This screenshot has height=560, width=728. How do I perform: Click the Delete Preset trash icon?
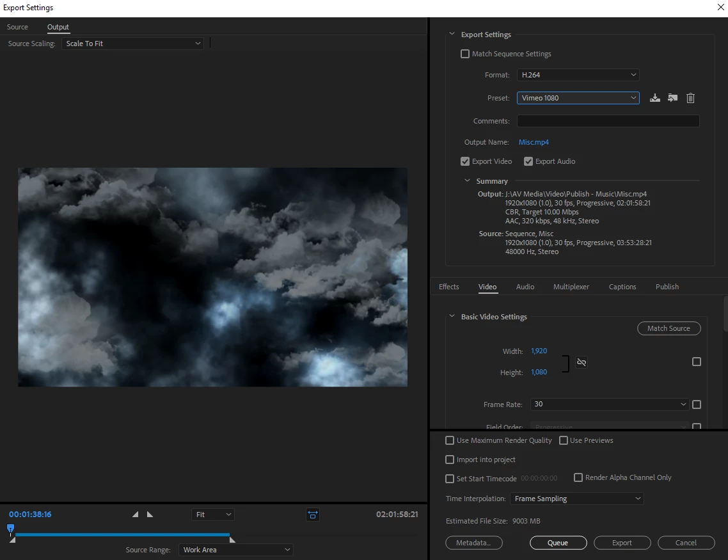click(690, 98)
